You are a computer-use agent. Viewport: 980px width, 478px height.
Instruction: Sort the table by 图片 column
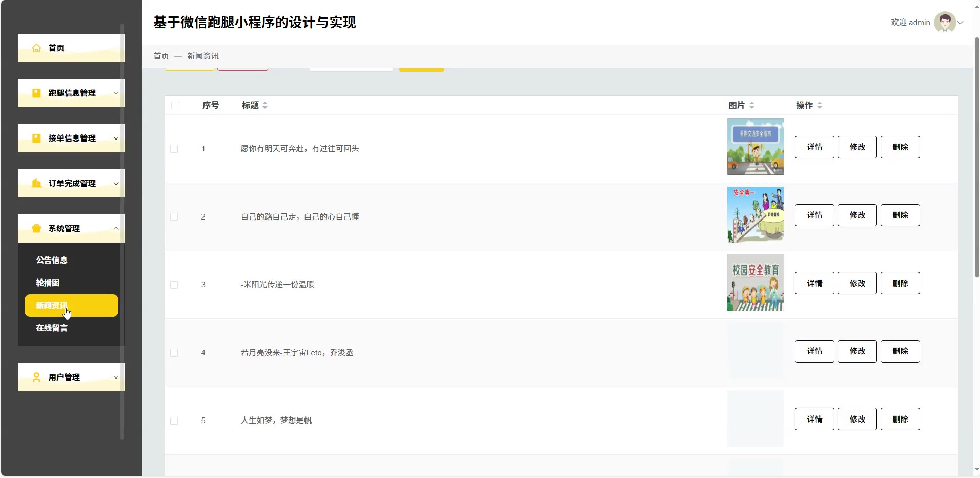coord(752,106)
